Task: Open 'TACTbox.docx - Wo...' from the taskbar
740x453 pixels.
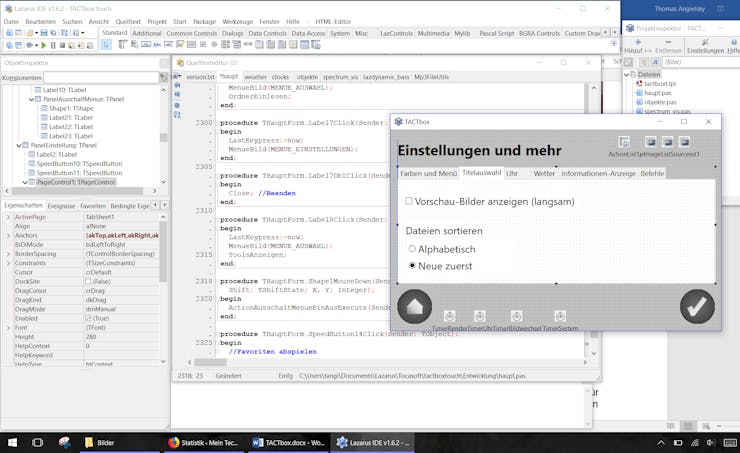Action: (x=289, y=443)
